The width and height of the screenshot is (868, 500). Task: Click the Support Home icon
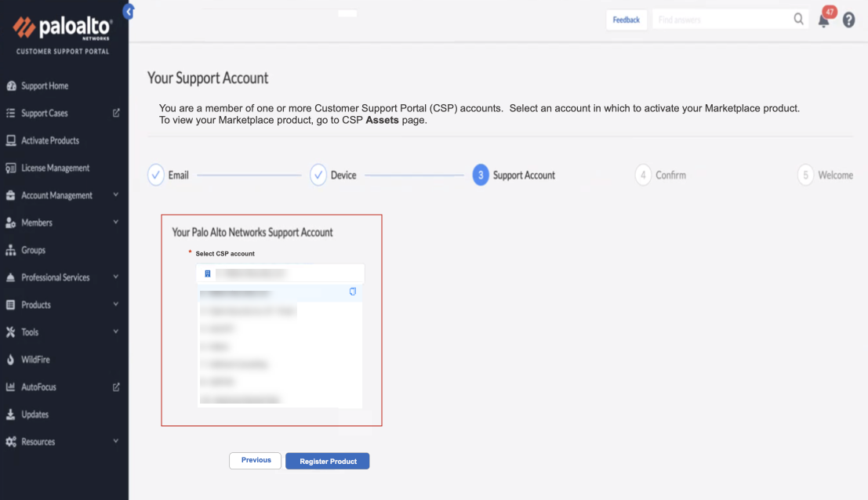click(x=11, y=85)
